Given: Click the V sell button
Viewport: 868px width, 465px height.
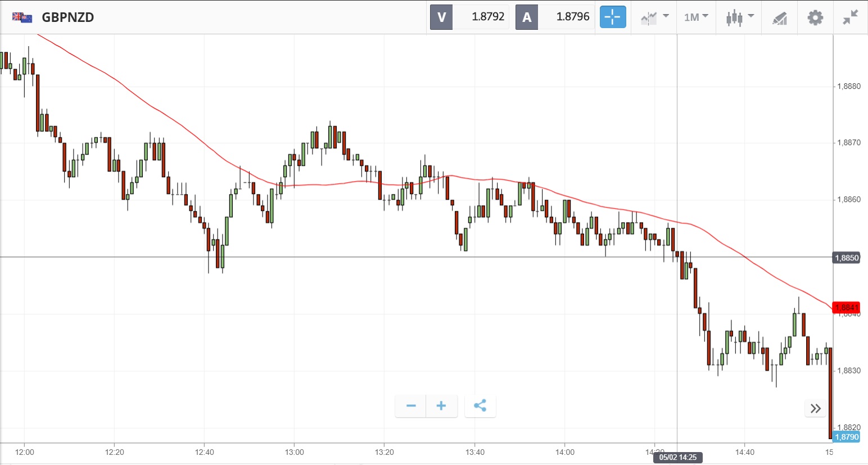Looking at the screenshot, I should click(x=441, y=17).
